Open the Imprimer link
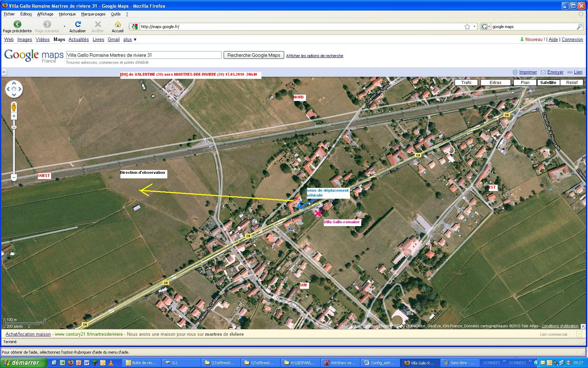 (x=528, y=72)
